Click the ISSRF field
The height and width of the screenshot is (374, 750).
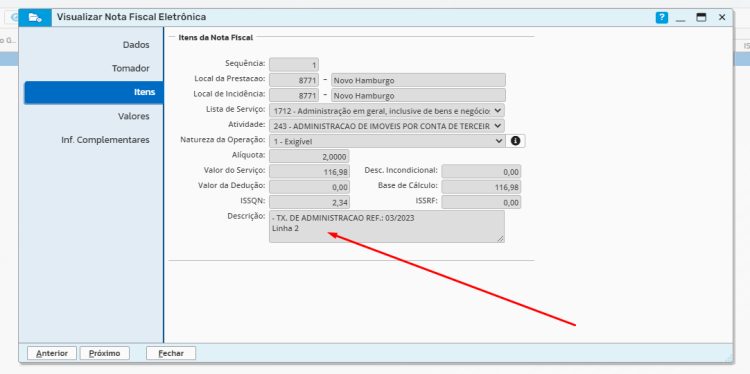pos(481,202)
